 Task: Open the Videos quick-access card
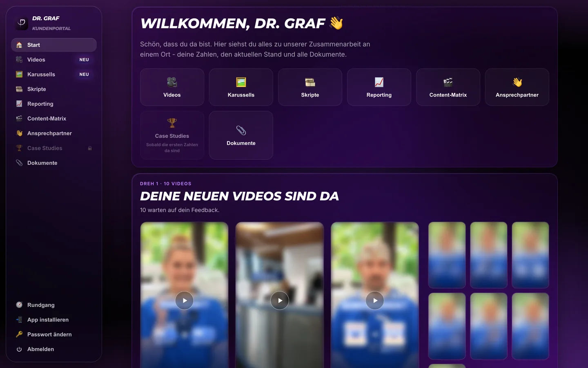coord(172,87)
